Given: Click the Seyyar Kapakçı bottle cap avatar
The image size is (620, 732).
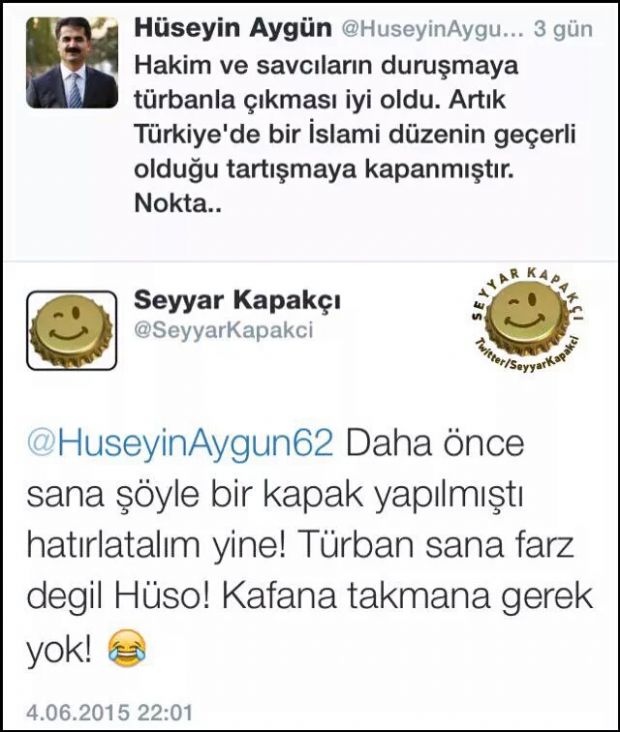Looking at the screenshot, I should pyautogui.click(x=71, y=331).
